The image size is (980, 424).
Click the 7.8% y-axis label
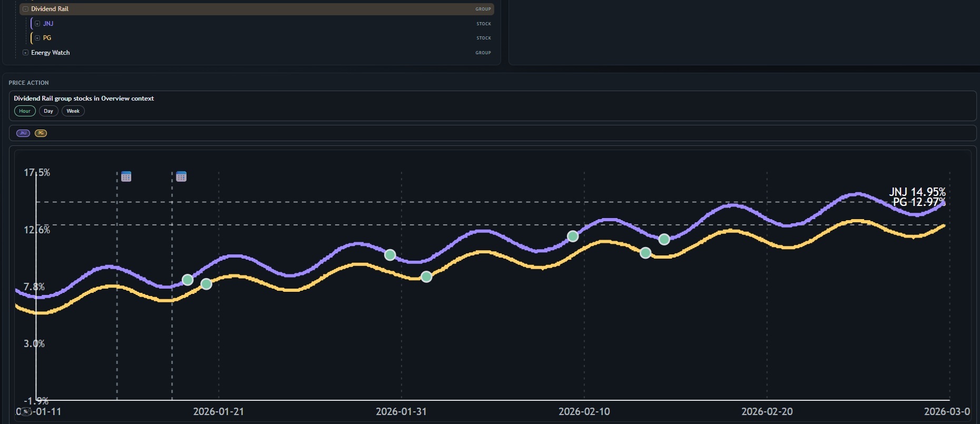coord(34,287)
